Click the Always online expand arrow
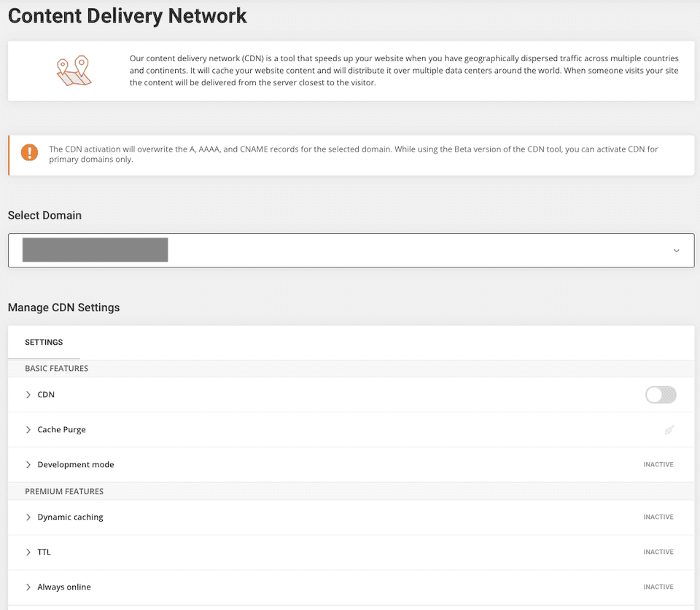The height and width of the screenshot is (610, 700). [28, 587]
